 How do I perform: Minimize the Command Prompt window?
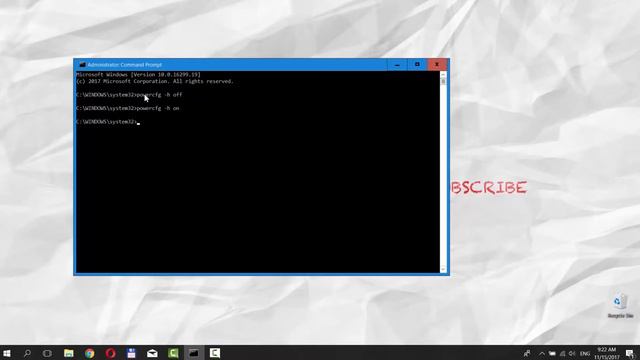[x=397, y=64]
